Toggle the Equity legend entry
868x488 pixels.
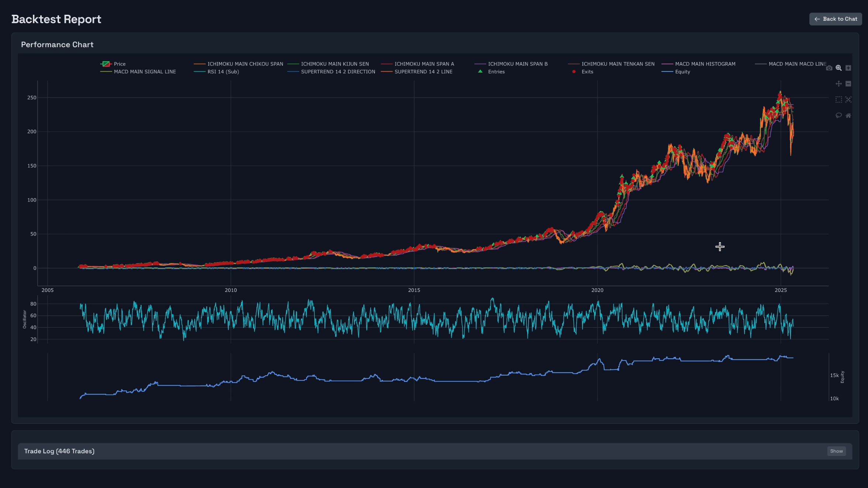click(682, 72)
